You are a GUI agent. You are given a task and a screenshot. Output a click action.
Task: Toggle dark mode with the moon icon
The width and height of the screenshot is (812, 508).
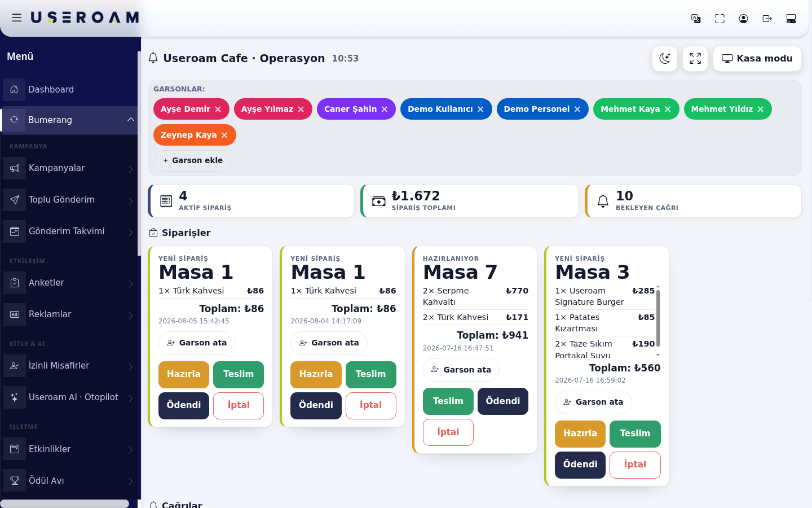[665, 59]
